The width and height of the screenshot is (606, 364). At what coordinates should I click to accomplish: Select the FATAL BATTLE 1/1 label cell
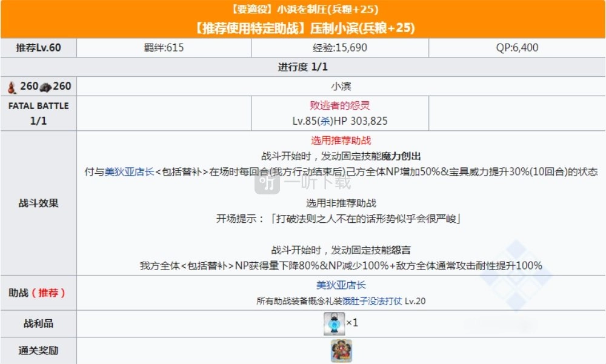click(x=38, y=113)
